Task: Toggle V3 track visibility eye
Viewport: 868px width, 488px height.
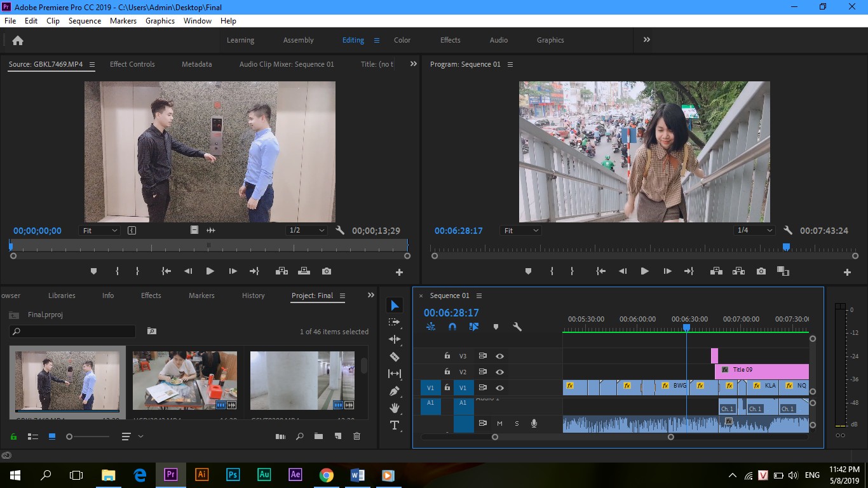Action: [x=499, y=356]
